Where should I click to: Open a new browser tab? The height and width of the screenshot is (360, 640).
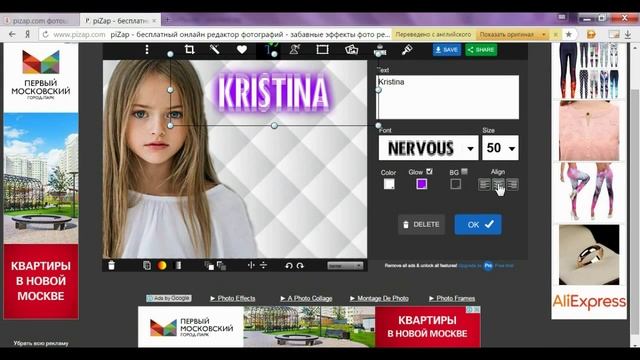(167, 20)
